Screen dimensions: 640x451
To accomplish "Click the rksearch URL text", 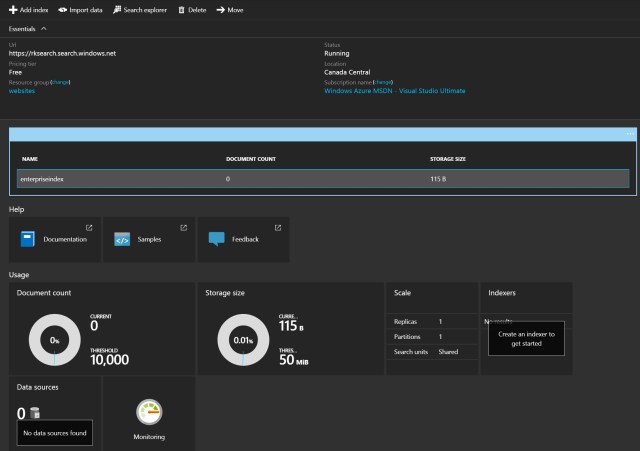I will point(62,53).
